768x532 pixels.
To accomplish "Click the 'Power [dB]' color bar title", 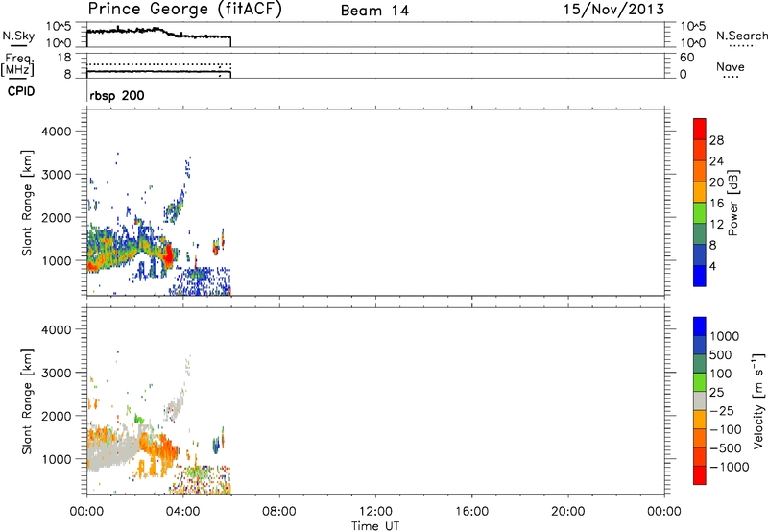I will tap(732, 203).
